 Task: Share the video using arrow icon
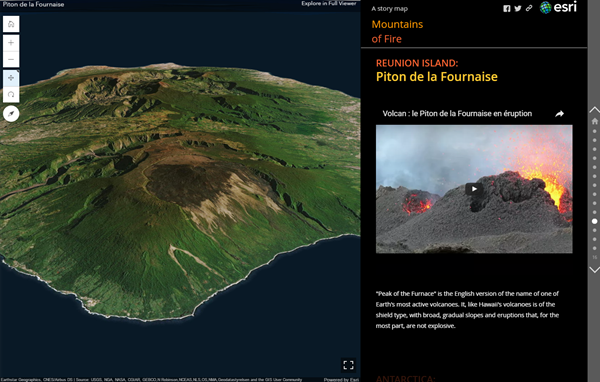[559, 114]
